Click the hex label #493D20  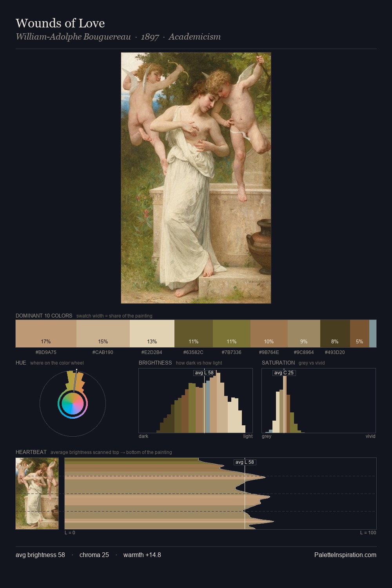tap(335, 352)
